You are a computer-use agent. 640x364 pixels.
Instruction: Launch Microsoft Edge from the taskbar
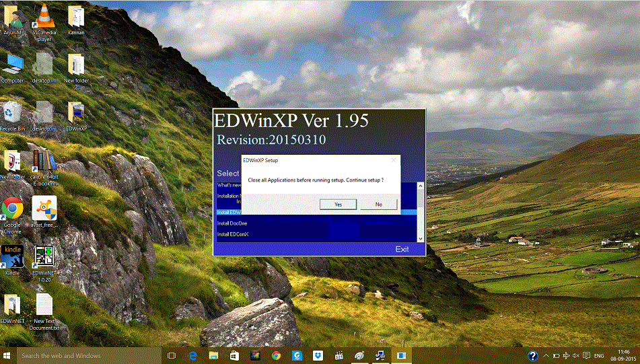[x=192, y=355]
